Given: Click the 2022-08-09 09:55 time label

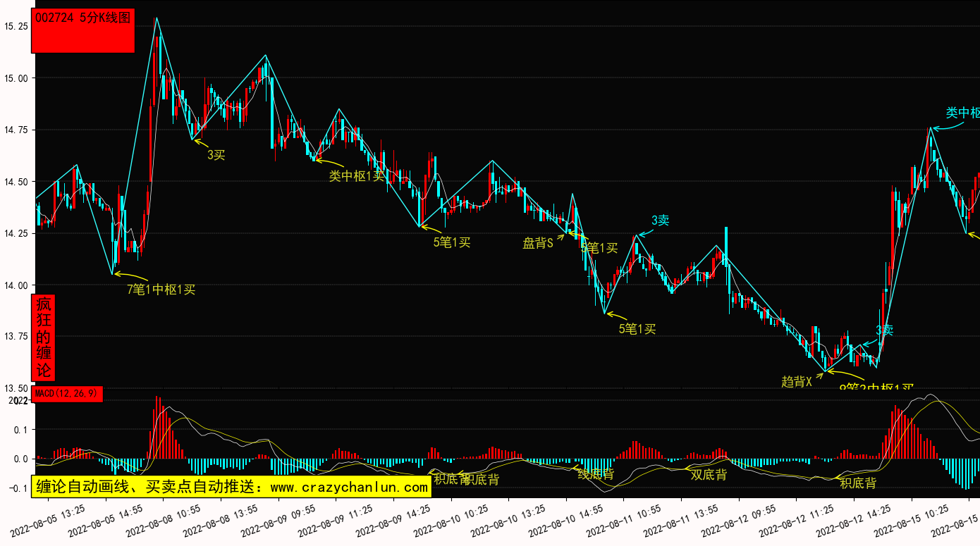Looking at the screenshot, I should click(279, 520).
